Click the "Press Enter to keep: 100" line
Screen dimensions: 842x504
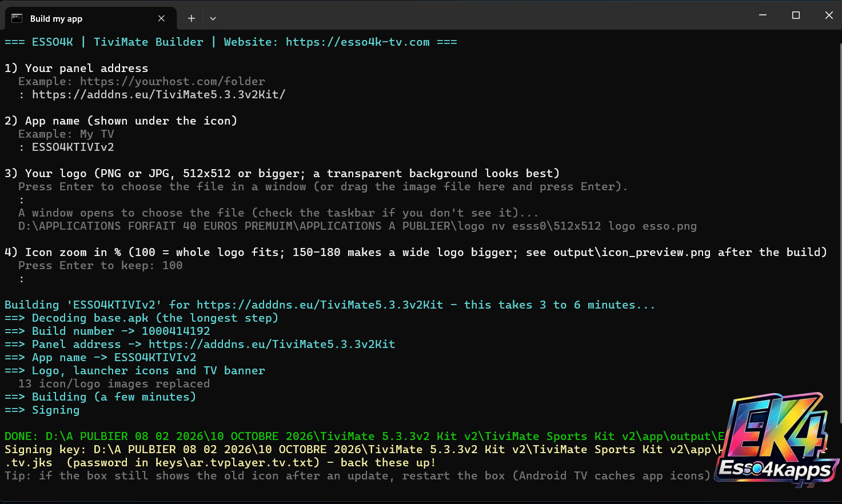101,265
